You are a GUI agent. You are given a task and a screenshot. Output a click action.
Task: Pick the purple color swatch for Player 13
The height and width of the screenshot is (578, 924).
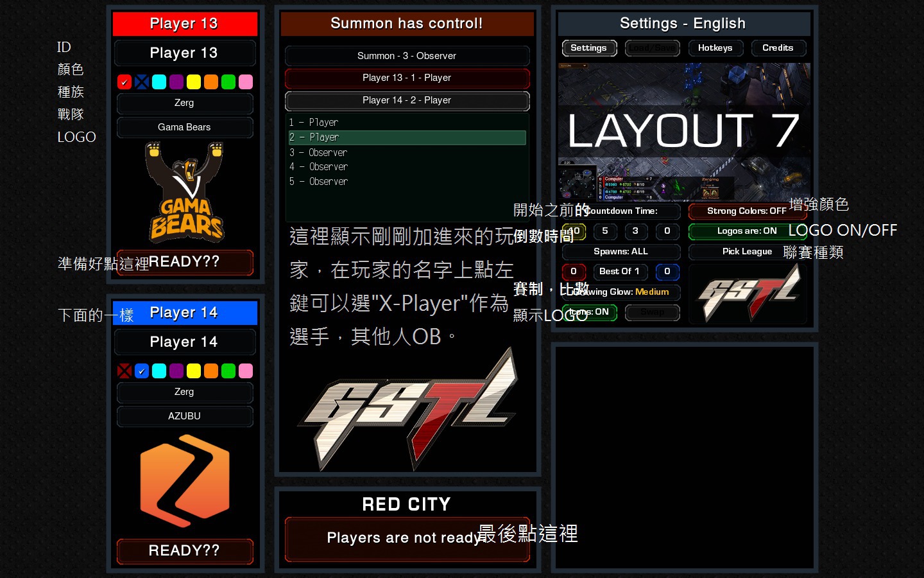(176, 82)
